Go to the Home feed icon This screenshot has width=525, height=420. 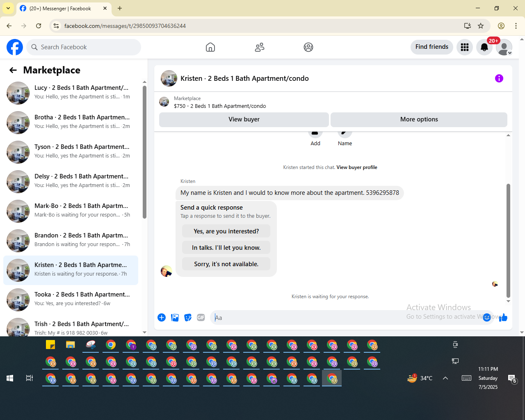(x=210, y=47)
